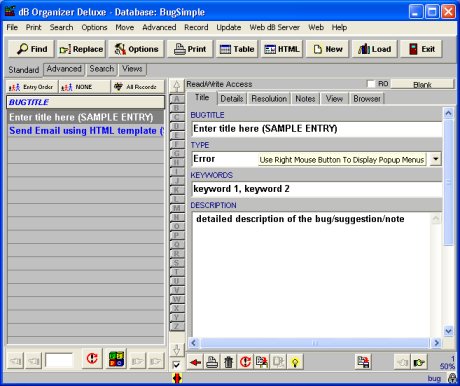Click the All Records filter button
Image resolution: width=460 pixels, height=386 pixels.
coord(138,87)
